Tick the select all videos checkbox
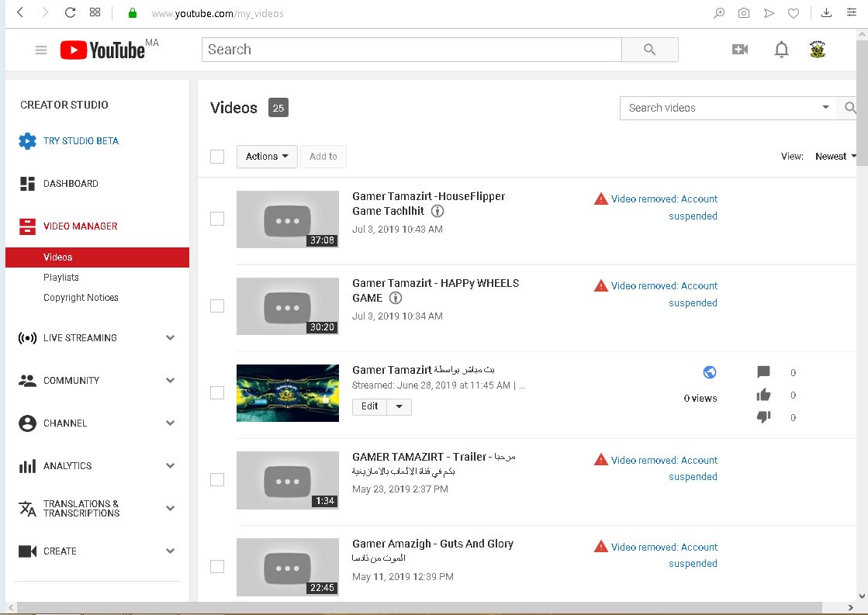The height and width of the screenshot is (615, 868). 217,157
